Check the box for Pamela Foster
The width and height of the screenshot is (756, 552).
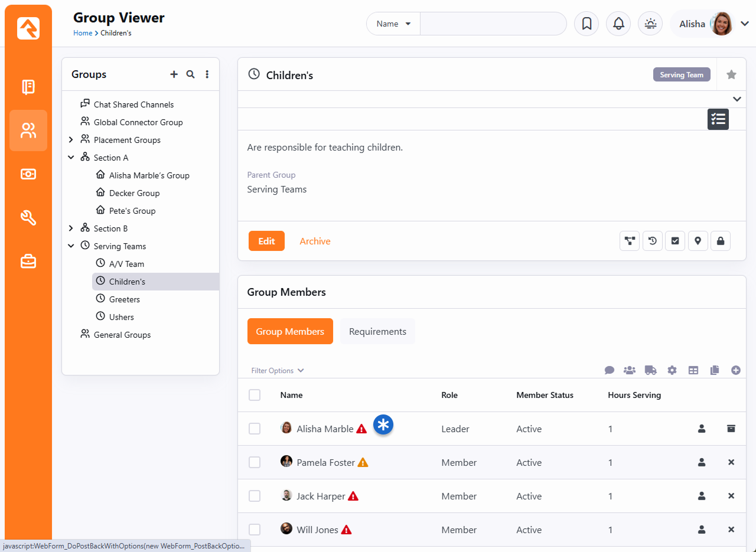(255, 462)
